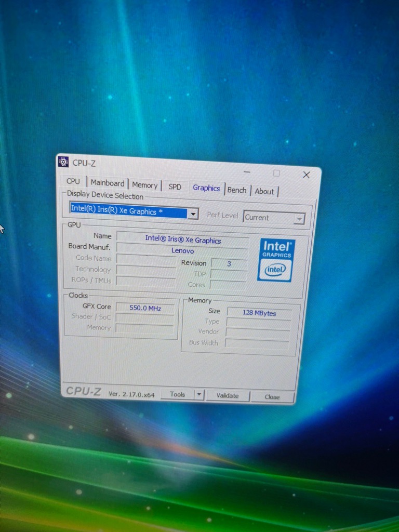Close the CPU-Z window with X
The image size is (399, 532).
tap(306, 175)
